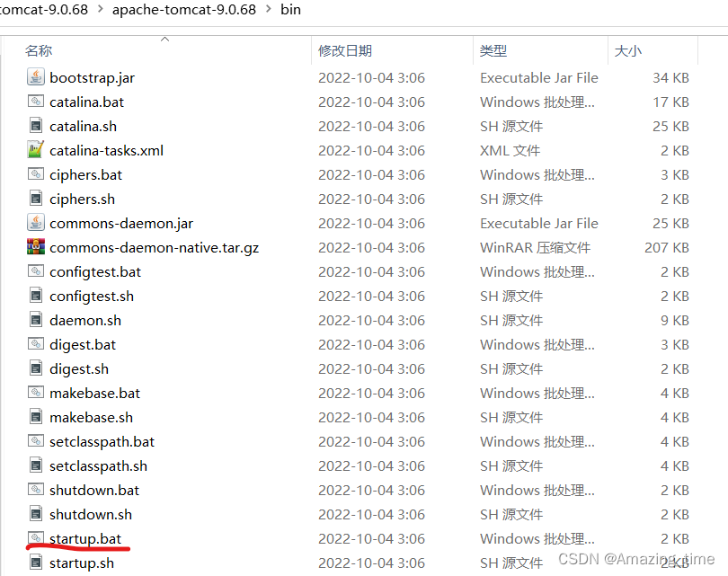
Task: Click the shutdown.sh file icon
Action: coord(36,513)
